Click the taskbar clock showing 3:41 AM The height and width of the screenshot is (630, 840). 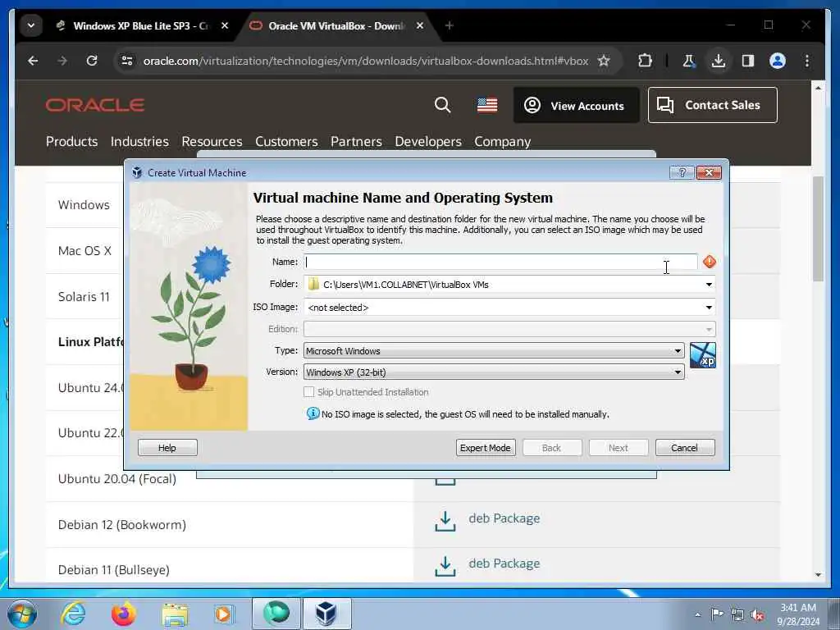point(797,614)
